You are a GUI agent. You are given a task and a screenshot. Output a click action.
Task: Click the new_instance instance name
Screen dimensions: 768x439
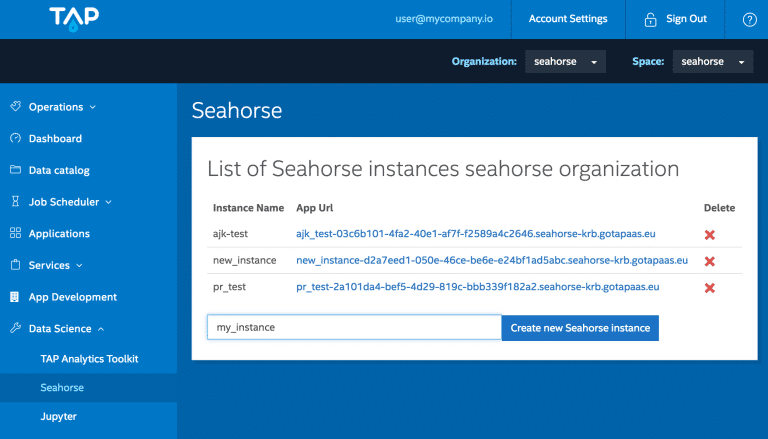click(244, 260)
